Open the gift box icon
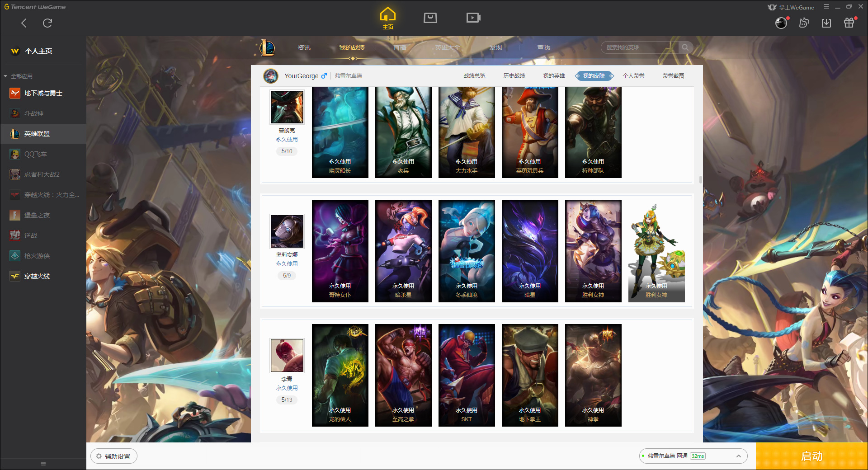The width and height of the screenshot is (868, 470). coord(849,23)
